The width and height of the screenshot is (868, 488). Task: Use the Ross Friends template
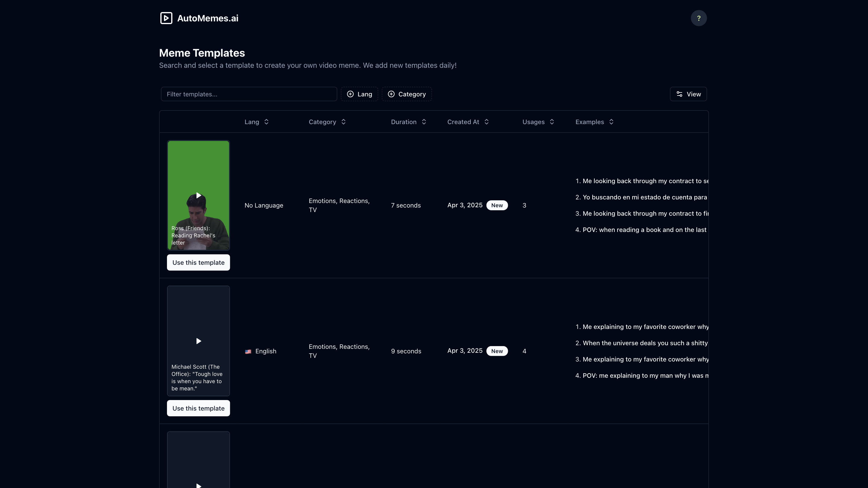[x=199, y=262]
